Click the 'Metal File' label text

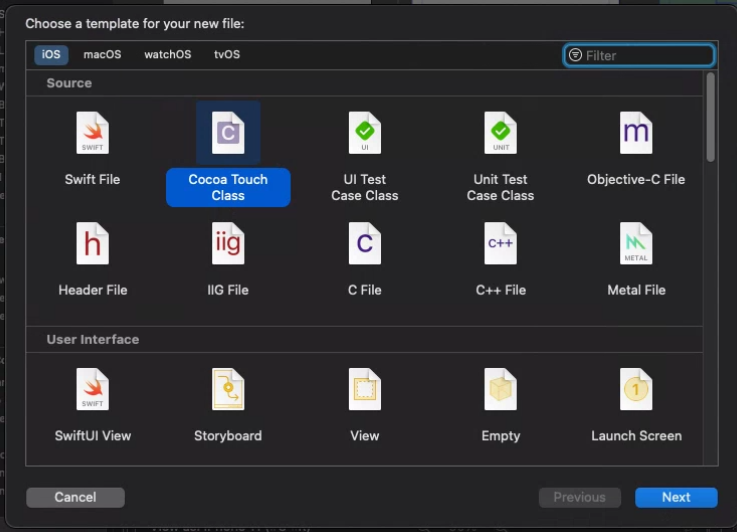pyautogui.click(x=636, y=290)
